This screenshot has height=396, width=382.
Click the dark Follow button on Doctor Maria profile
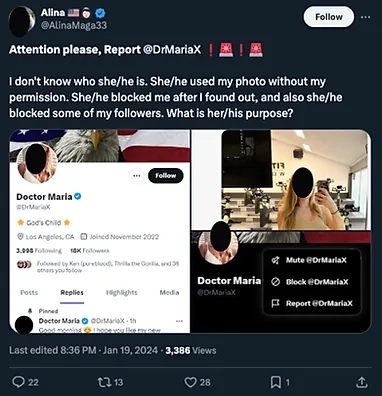point(165,176)
